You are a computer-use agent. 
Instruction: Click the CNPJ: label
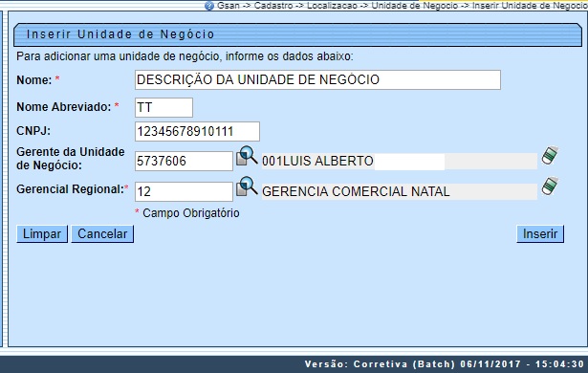coord(33,131)
